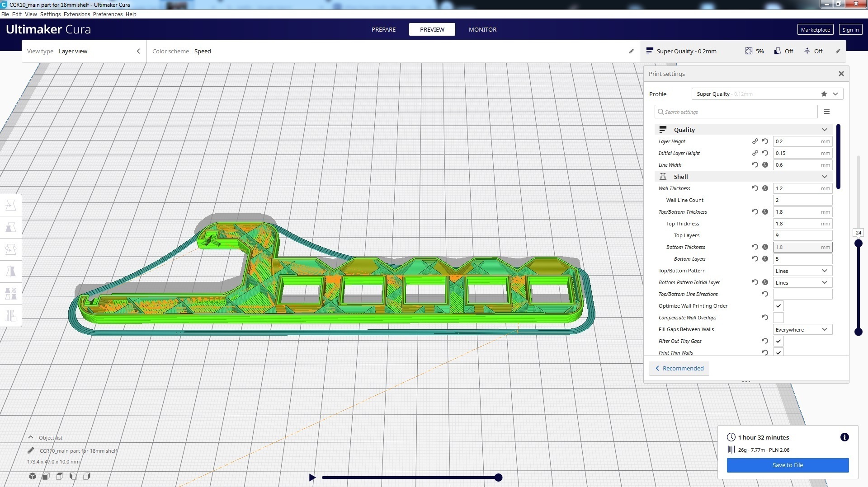Screen dimensions: 868x487
Task: Toggle Filter Out Tiny Gaps checkbox
Action: coord(778,341)
